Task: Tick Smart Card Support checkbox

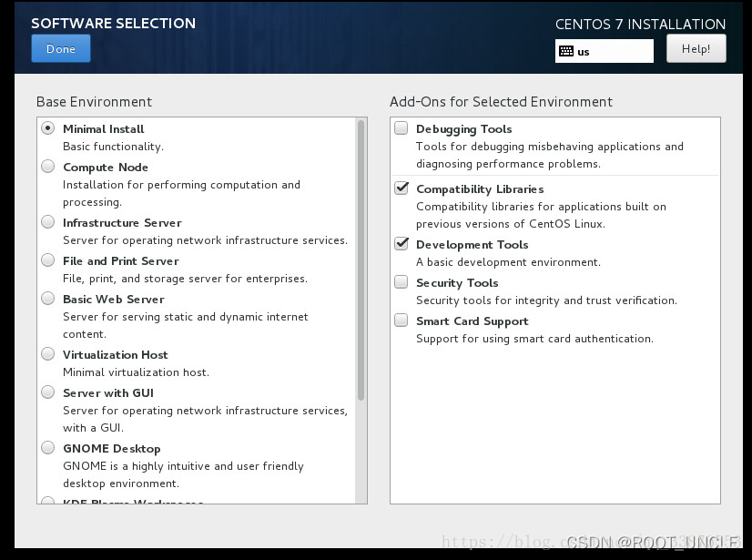Action: click(401, 320)
